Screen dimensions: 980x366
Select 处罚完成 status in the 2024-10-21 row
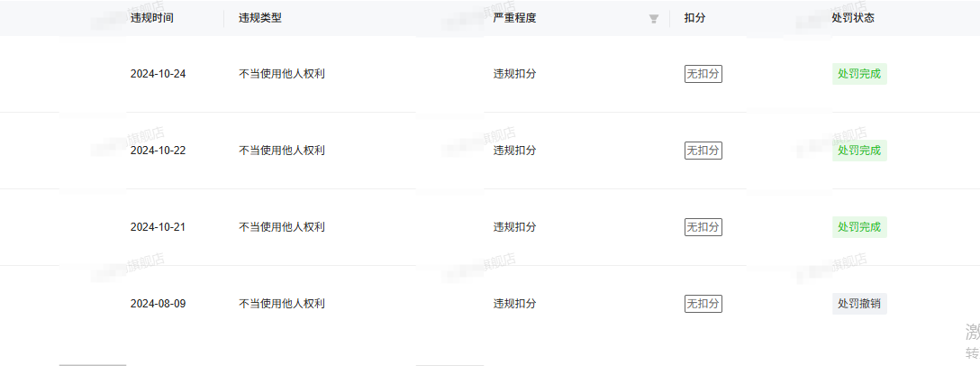859,227
